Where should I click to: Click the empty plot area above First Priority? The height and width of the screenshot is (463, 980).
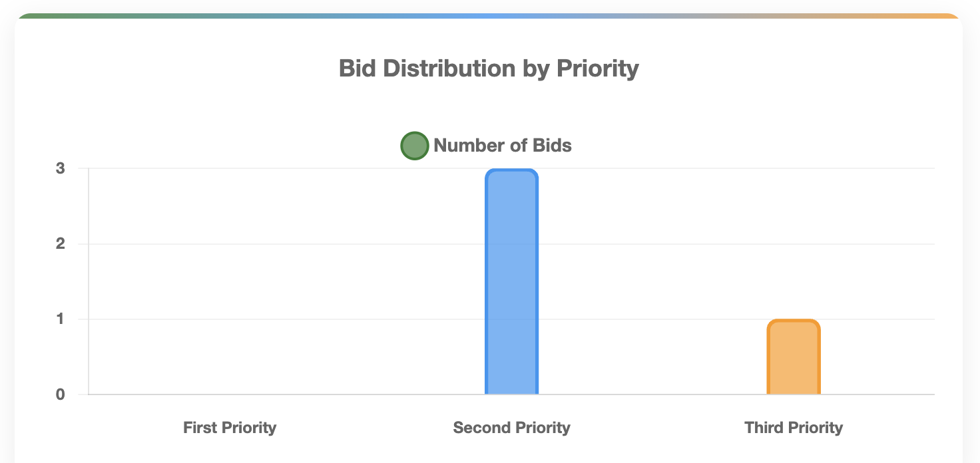pos(230,279)
